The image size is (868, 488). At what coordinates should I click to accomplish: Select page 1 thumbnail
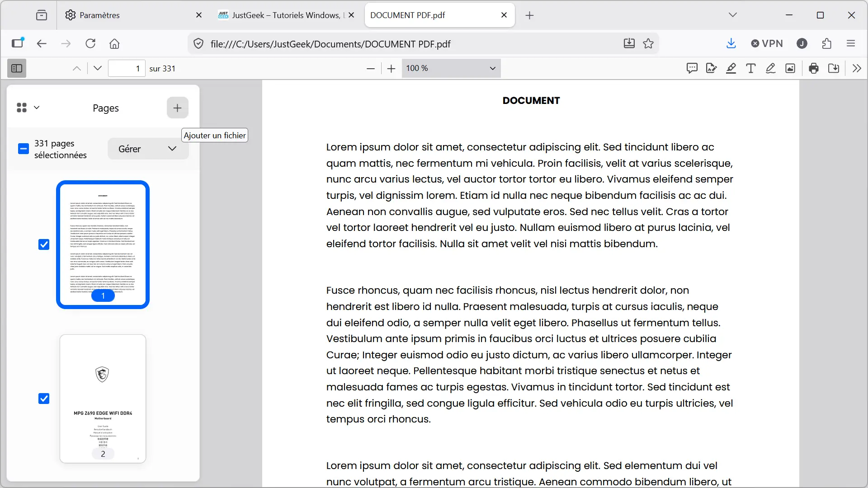click(x=103, y=244)
